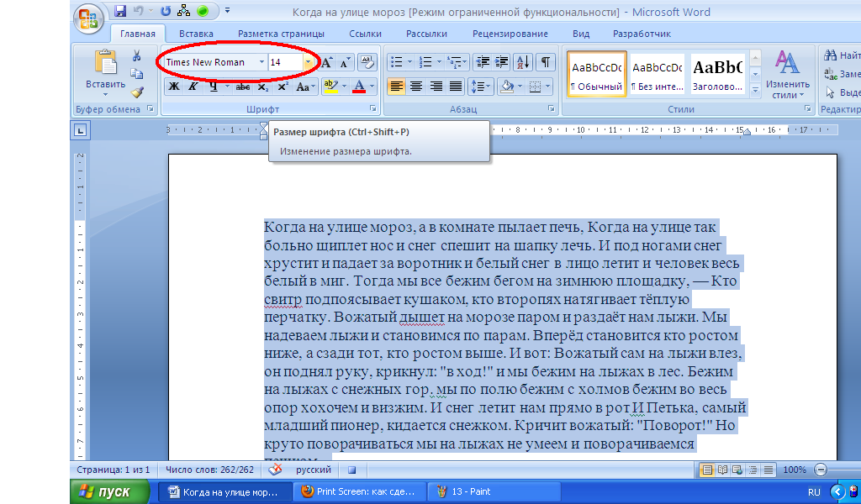The width and height of the screenshot is (861, 504).
Task: Open the Рецензирование ribbon tab
Action: point(510,34)
